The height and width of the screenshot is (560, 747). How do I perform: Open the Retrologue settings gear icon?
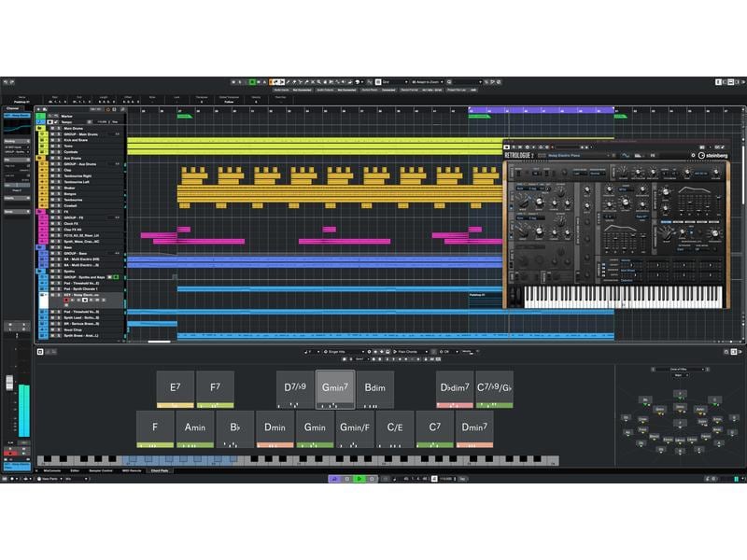(693, 155)
